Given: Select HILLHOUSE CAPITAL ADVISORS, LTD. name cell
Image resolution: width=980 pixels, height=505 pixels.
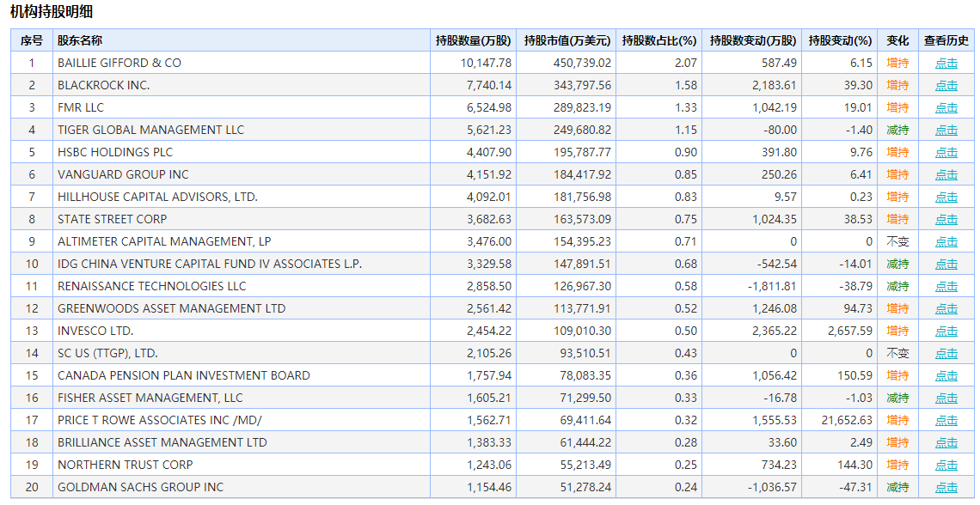Looking at the screenshot, I should [x=157, y=198].
